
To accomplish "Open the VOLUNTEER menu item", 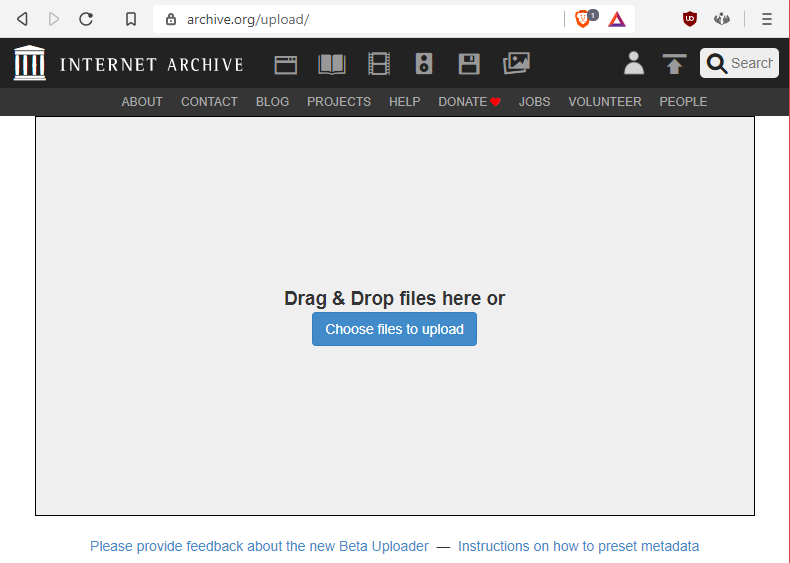I will [605, 102].
